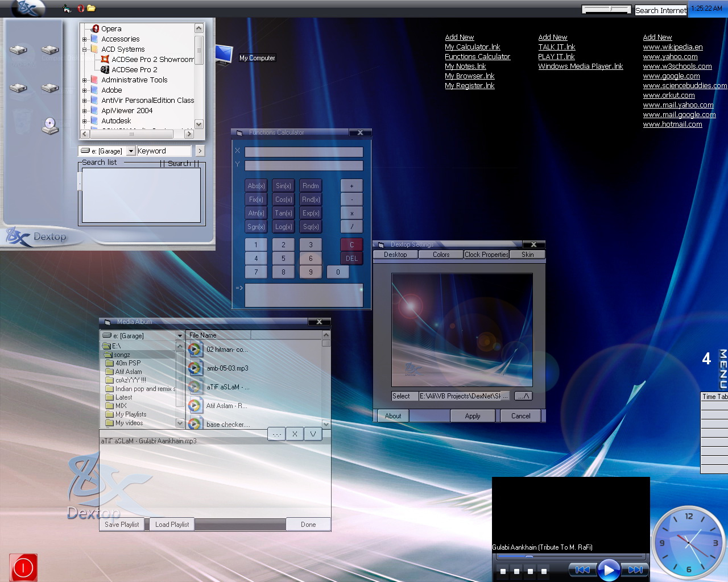Skip to next track in media player

click(x=635, y=569)
